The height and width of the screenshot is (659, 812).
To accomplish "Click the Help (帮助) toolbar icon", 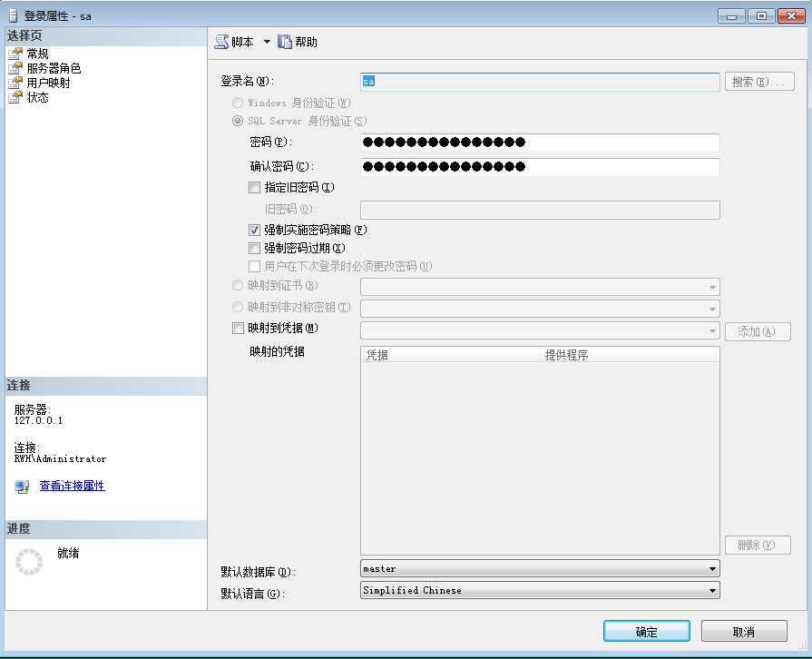I will point(285,42).
